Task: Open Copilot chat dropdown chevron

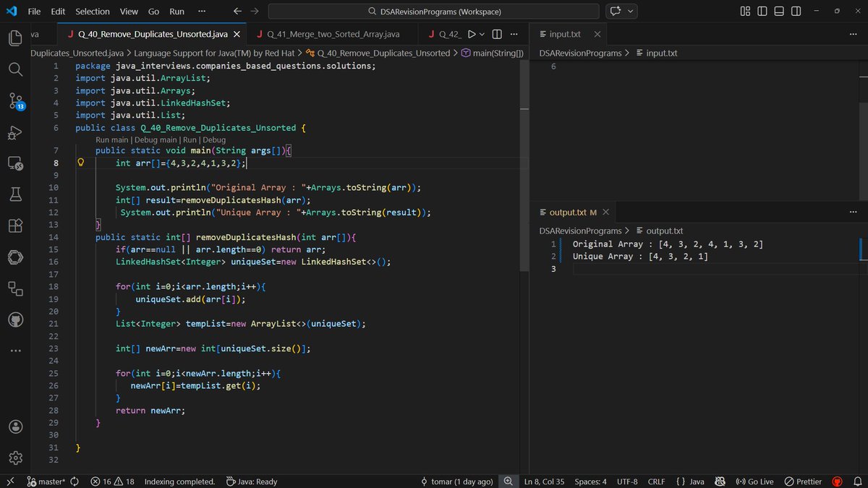Action: point(631,12)
